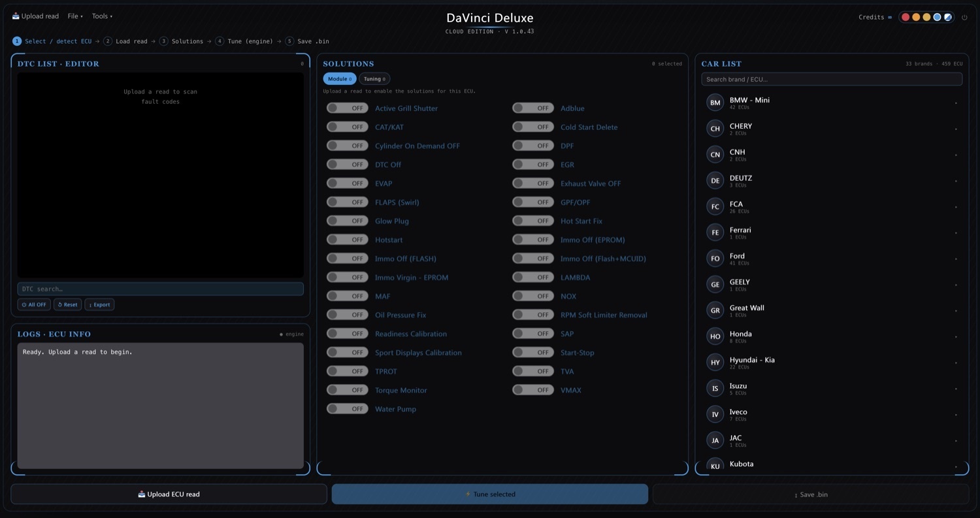The width and height of the screenshot is (980, 518).
Task: Click the step 3 circle for Solutions
Action: coord(164,41)
